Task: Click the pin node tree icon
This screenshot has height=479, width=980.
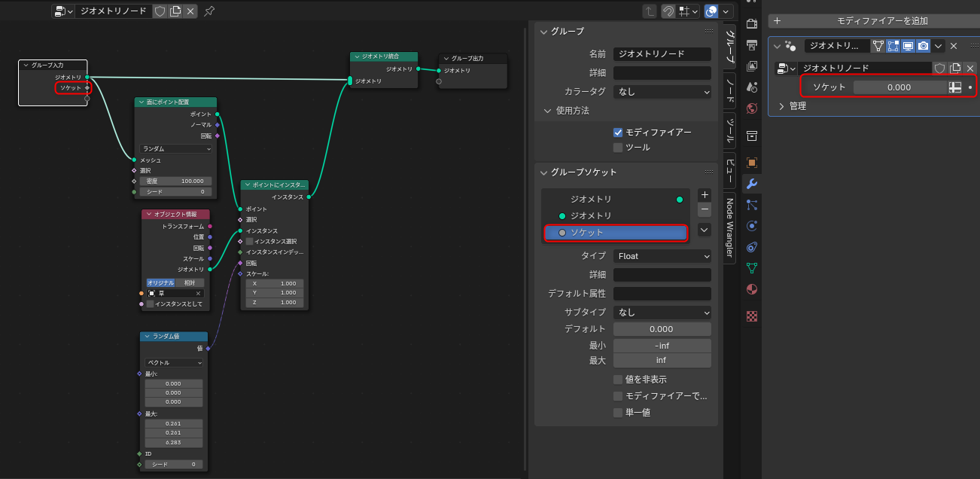Action: [209, 11]
